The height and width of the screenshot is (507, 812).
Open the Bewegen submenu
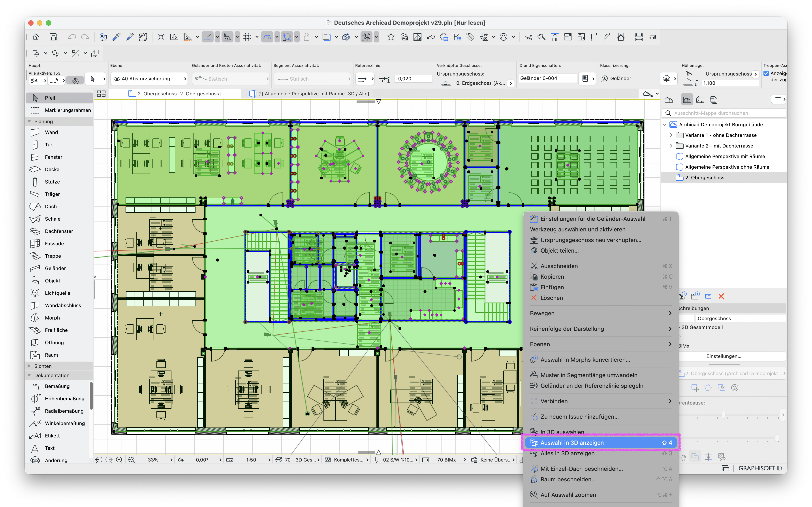[601, 313]
